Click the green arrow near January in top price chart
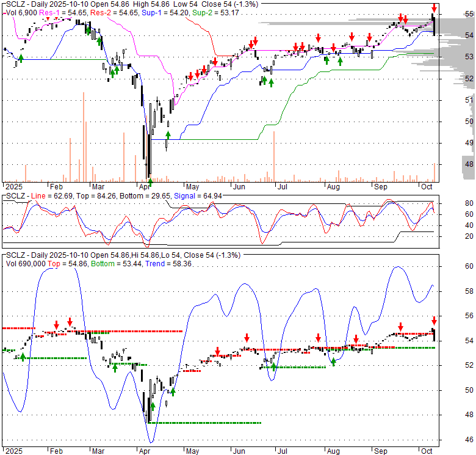This screenshot has width=476, height=455. (21, 57)
